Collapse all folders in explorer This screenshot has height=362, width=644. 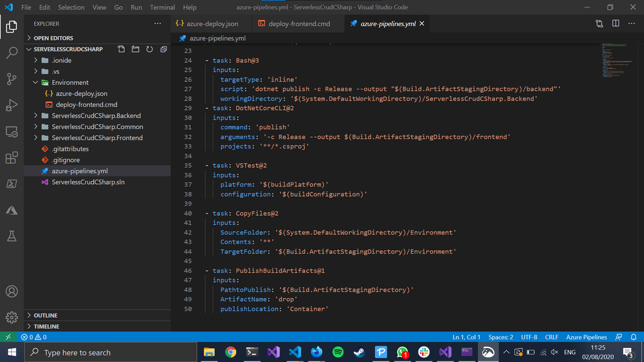click(163, 49)
